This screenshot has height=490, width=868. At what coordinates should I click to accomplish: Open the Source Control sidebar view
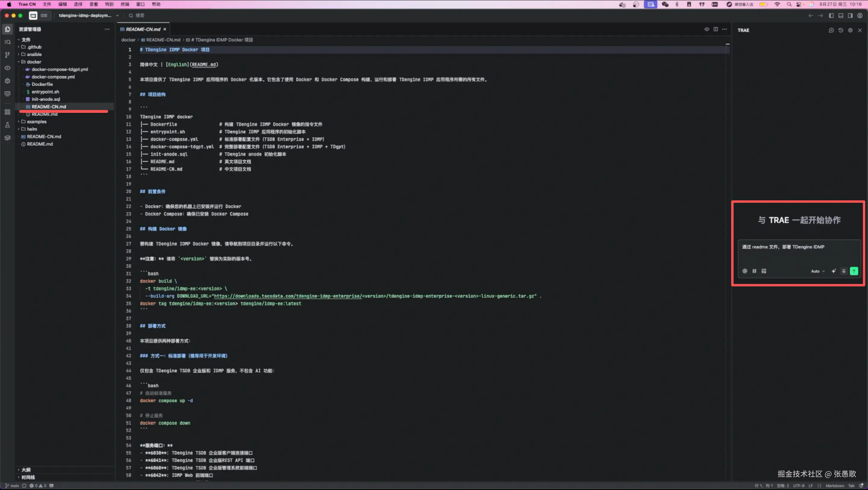[x=8, y=55]
